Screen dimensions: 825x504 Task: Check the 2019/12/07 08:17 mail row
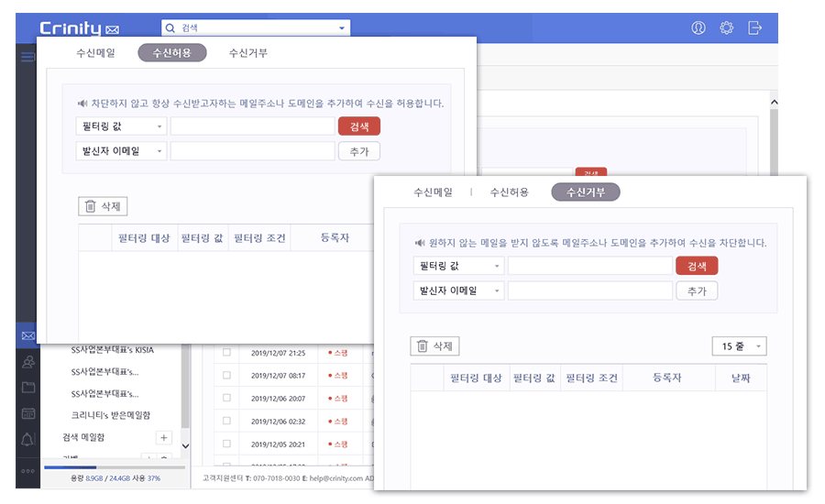point(226,376)
